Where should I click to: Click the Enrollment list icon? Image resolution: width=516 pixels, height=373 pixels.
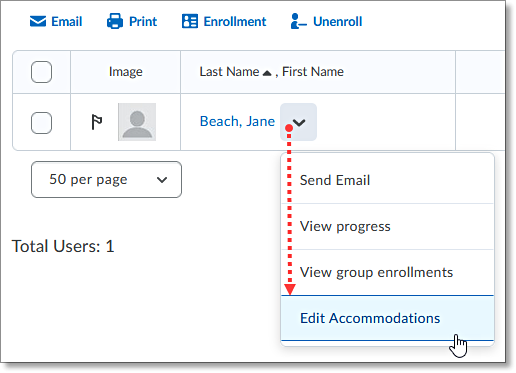[190, 21]
